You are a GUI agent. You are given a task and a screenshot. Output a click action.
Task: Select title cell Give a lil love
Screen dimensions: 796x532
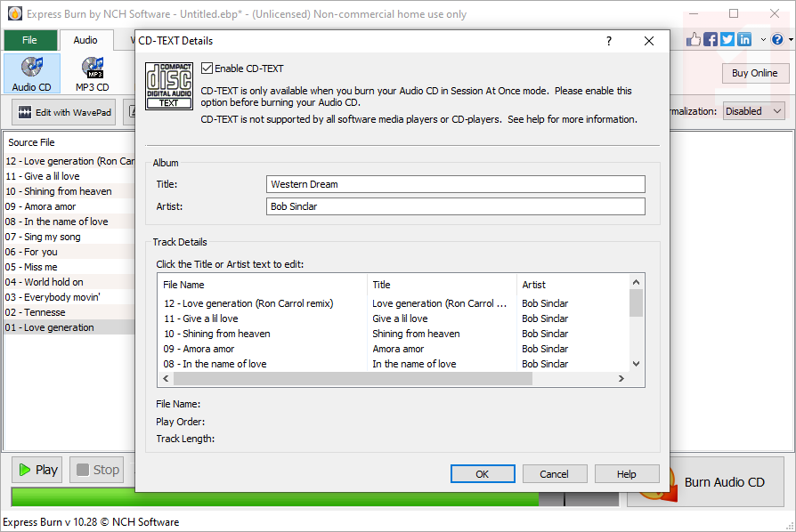click(400, 318)
